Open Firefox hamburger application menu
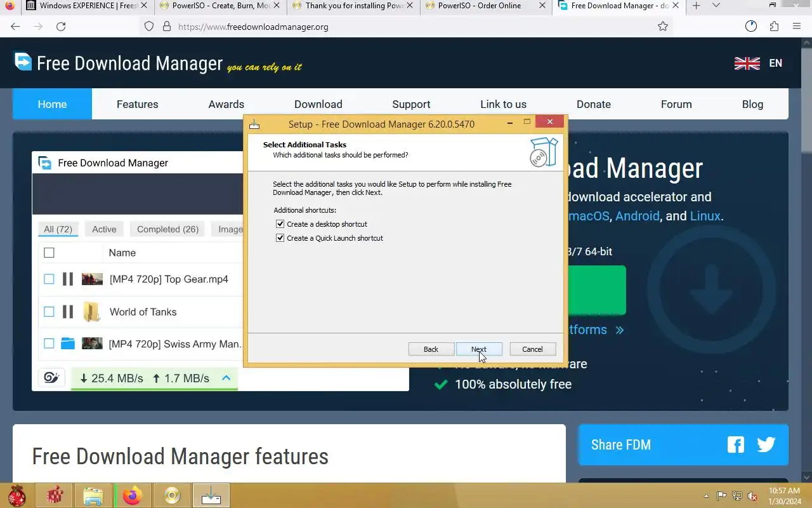Viewport: 812px width, 508px height. [x=797, y=27]
